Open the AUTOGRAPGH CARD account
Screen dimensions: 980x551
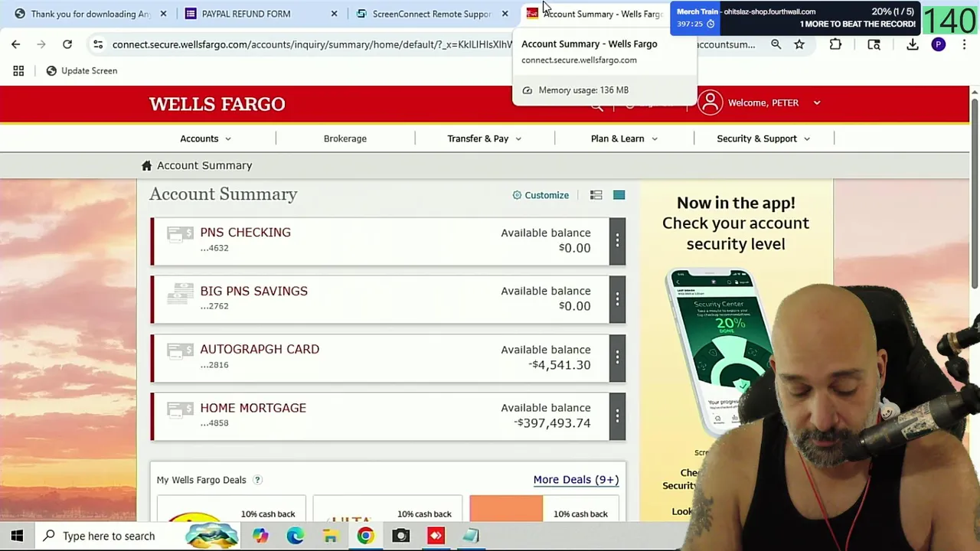click(260, 349)
